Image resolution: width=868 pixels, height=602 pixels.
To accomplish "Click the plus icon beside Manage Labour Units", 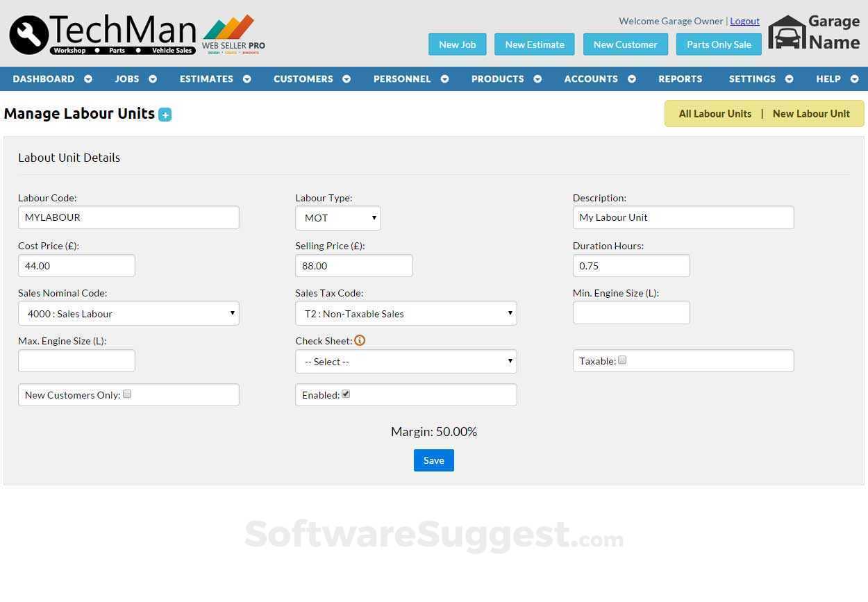I will coord(165,114).
